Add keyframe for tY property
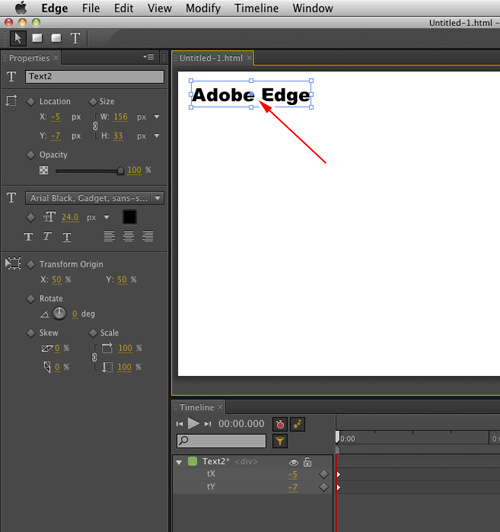 point(324,487)
